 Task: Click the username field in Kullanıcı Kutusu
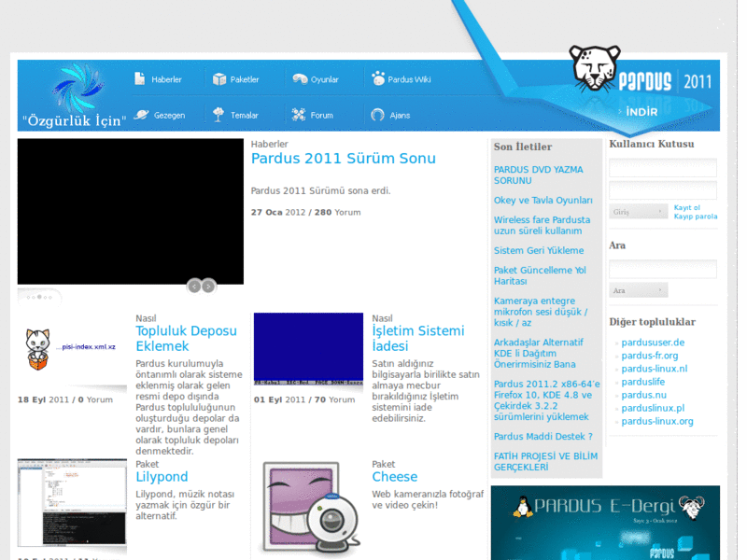pos(663,168)
